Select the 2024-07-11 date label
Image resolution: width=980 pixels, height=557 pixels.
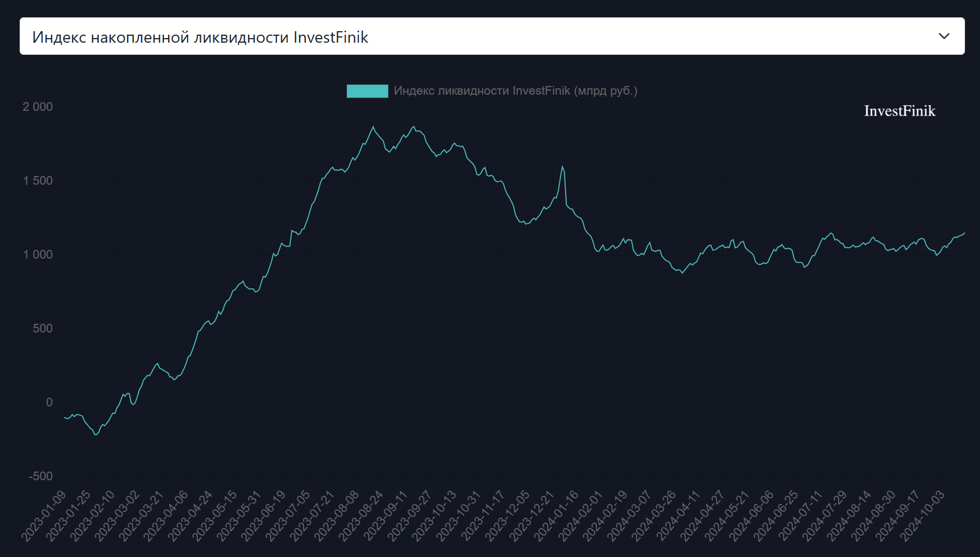pyautogui.click(x=800, y=516)
